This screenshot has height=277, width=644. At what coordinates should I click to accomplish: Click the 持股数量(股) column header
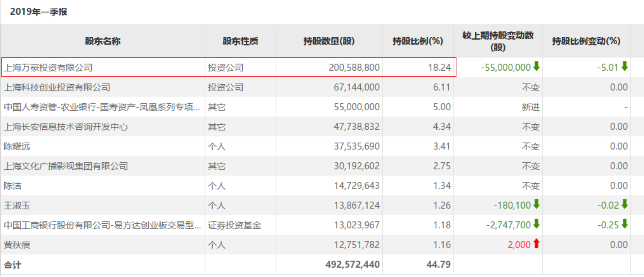coord(329,41)
